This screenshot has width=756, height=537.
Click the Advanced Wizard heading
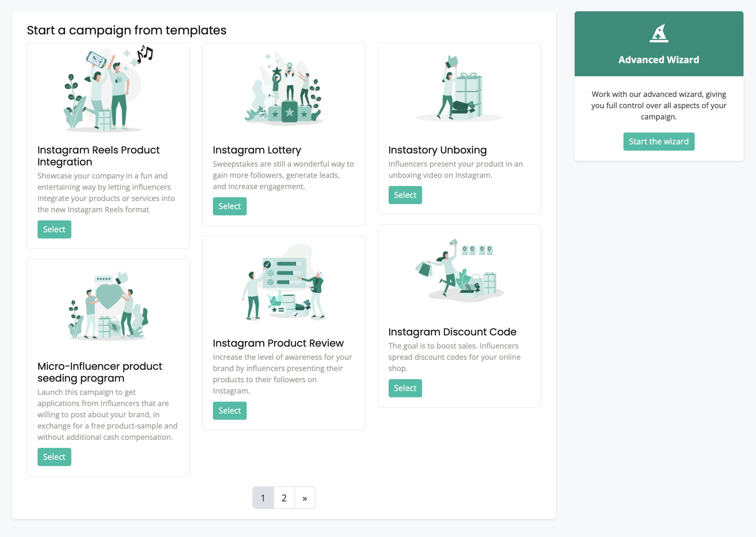point(659,60)
